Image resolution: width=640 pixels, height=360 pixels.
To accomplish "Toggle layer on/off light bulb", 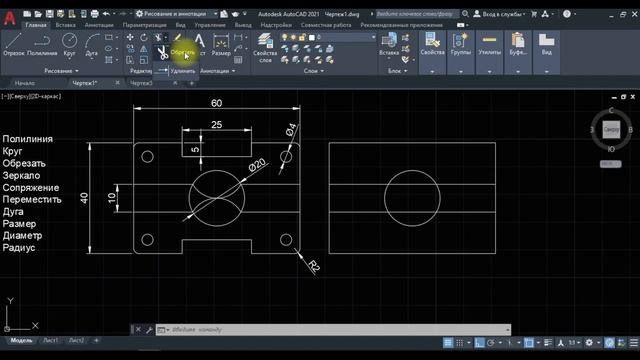I will click(x=284, y=37).
